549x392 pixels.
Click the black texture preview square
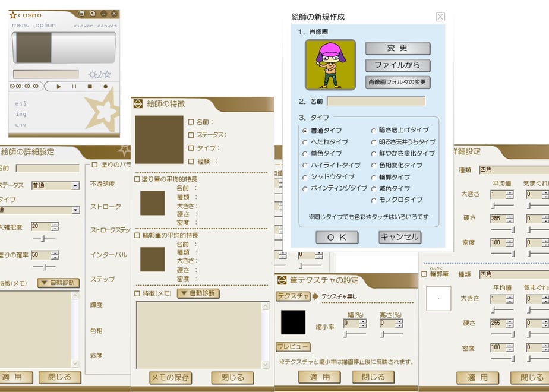(293, 322)
